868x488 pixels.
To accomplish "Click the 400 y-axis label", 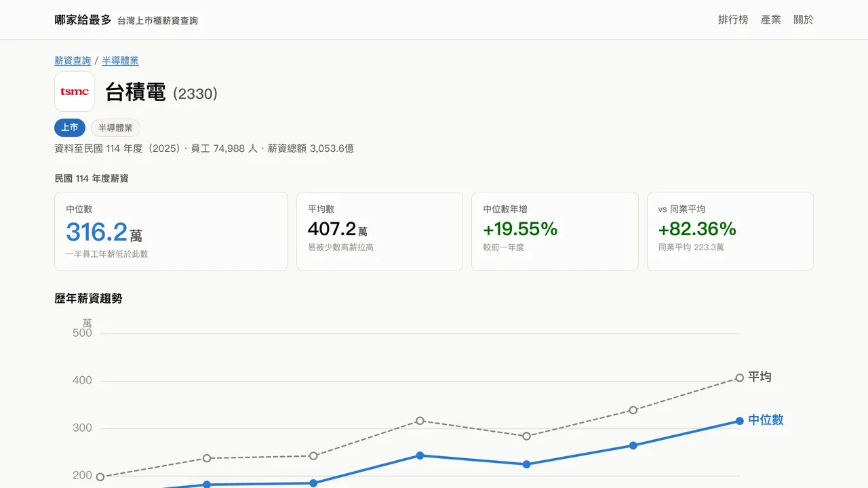I will tap(82, 380).
